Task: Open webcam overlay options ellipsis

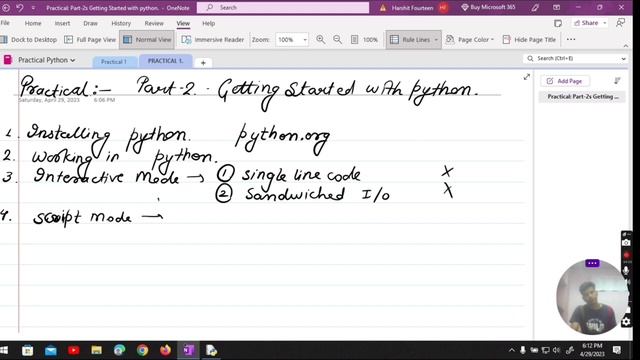Action: tap(592, 263)
